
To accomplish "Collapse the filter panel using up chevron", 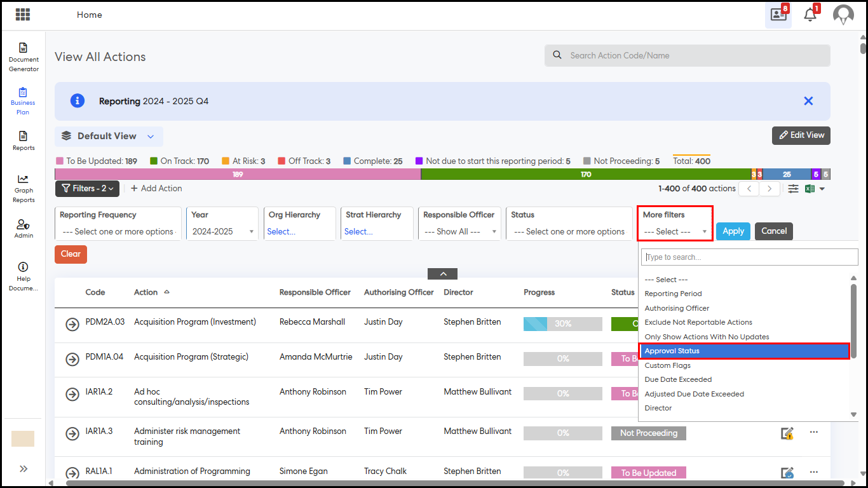I will point(443,274).
